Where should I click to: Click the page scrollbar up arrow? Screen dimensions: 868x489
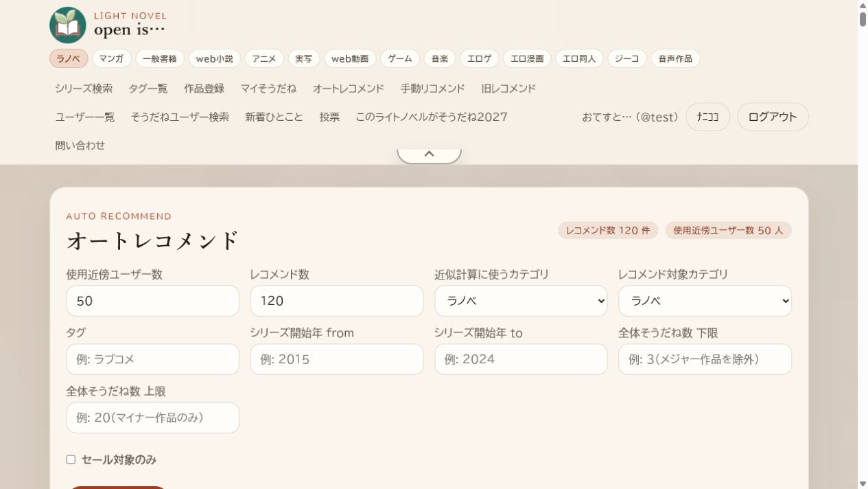(863, 5)
